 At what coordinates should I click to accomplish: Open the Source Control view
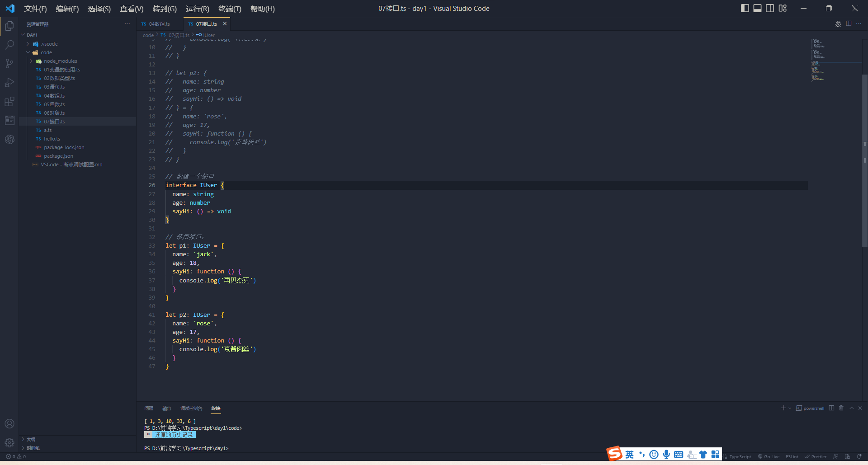[9, 63]
